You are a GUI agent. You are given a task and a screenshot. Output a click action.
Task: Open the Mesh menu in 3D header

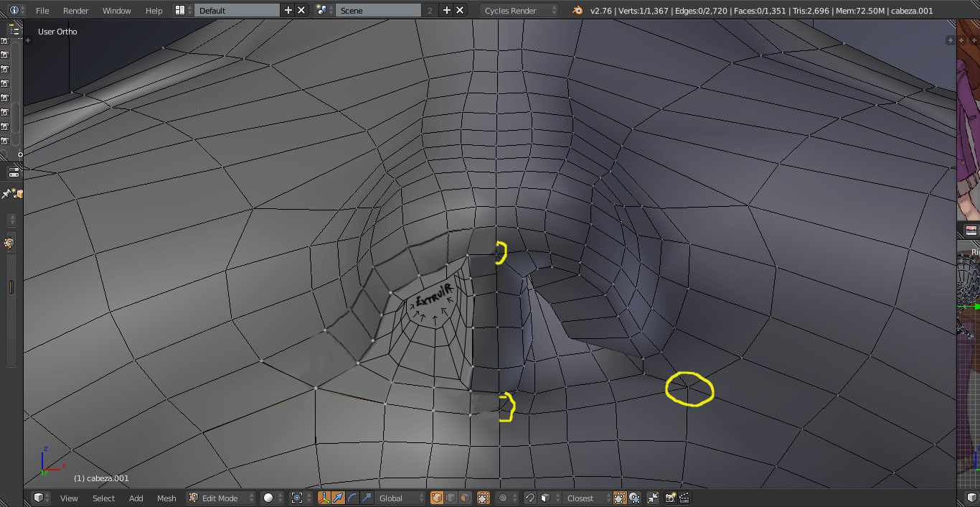pyautogui.click(x=166, y=498)
